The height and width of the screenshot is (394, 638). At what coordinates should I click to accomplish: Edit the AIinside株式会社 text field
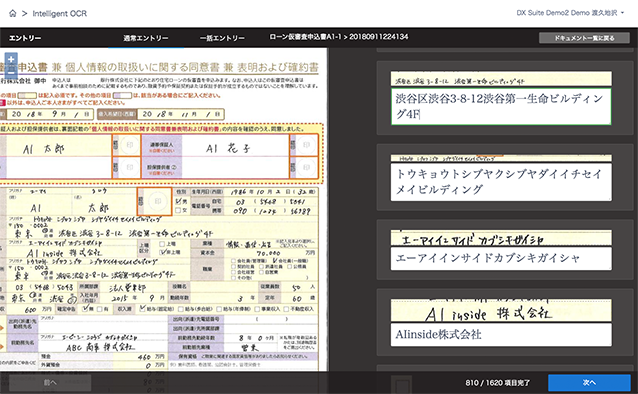pos(501,335)
